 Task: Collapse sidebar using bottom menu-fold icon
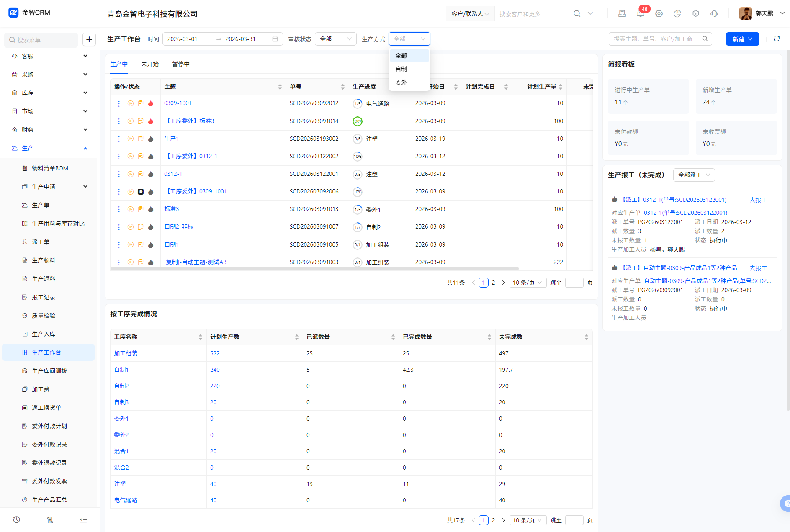83,519
